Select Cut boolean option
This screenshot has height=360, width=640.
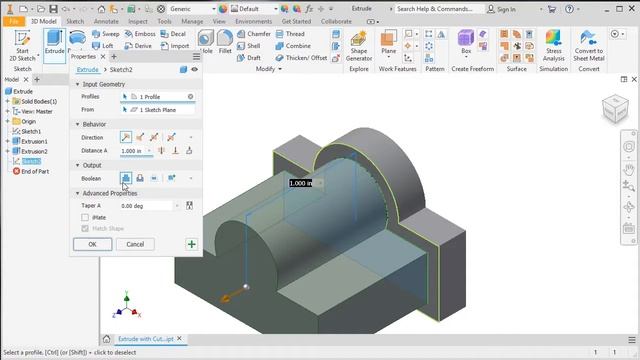click(x=140, y=178)
